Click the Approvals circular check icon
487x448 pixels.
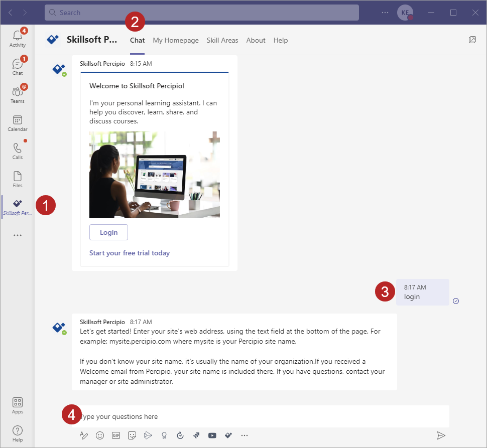pos(180,435)
